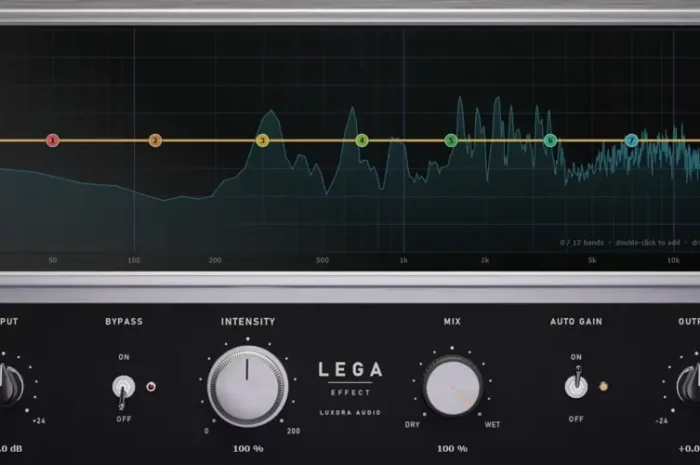The width and height of the screenshot is (700, 465).
Task: Click the AUTO GAIN label
Action: coord(576,322)
